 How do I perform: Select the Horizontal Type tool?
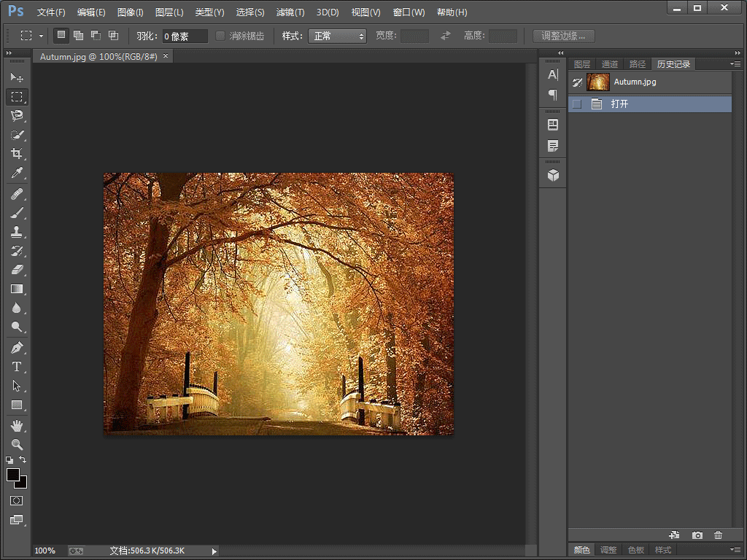point(17,367)
